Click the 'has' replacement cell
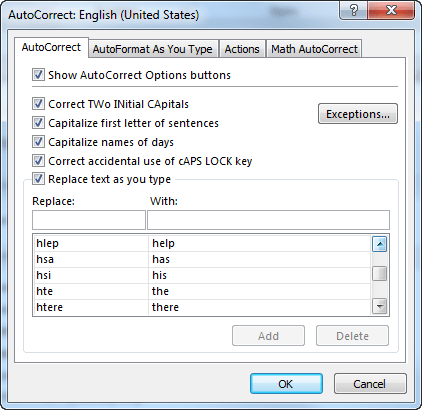Image resolution: width=422 pixels, height=410 pixels. click(259, 259)
